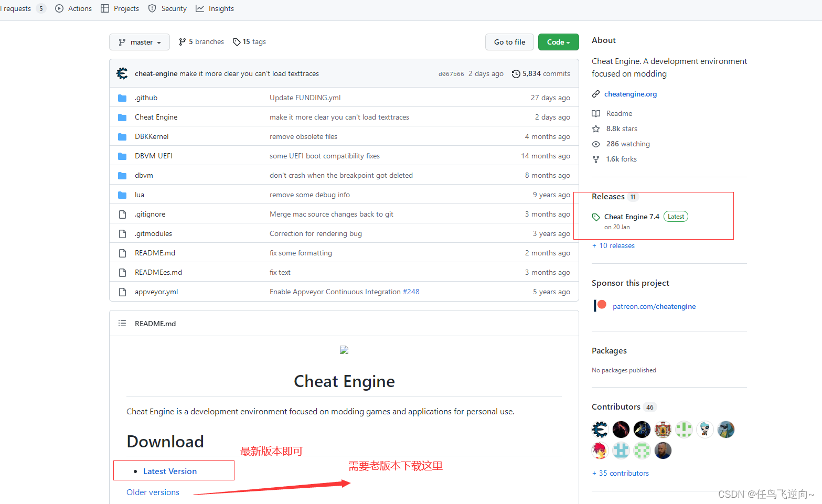
Task: Open commit 'remove obsolete files'
Action: [303, 137]
